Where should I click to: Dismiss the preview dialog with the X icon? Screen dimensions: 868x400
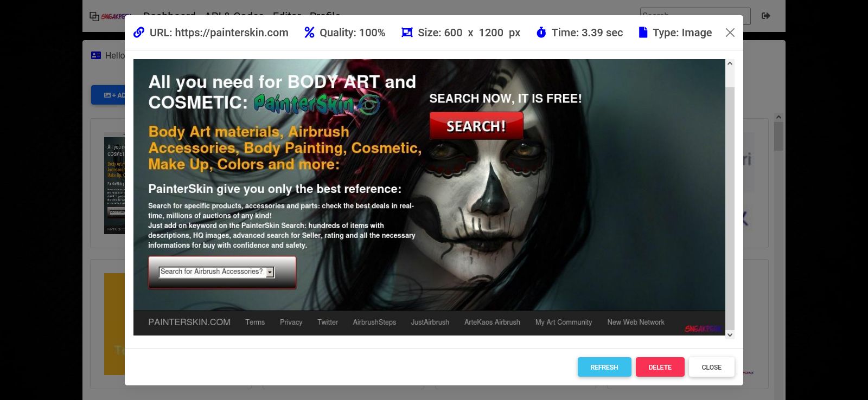pos(730,33)
